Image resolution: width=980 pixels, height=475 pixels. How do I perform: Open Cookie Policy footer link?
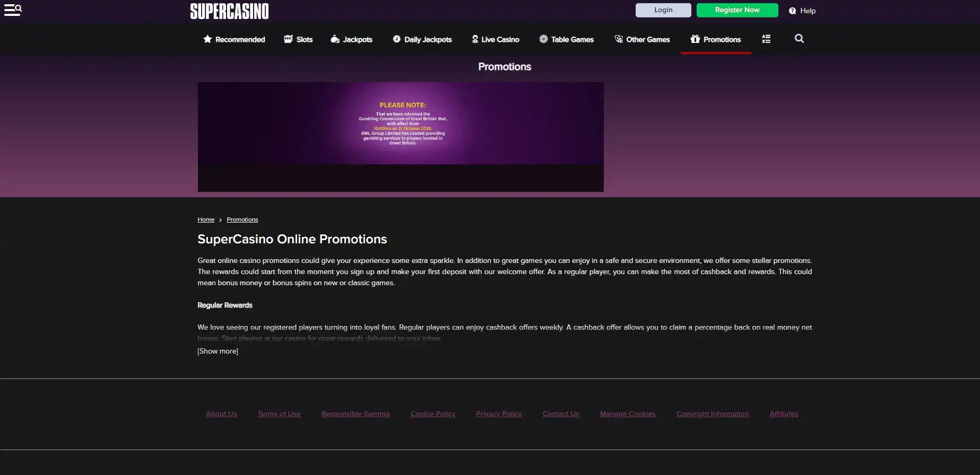(433, 414)
